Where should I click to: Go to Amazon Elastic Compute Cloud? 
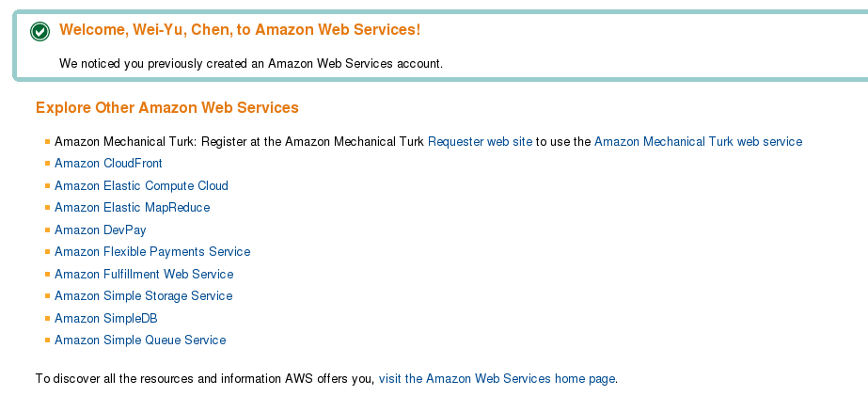(141, 185)
